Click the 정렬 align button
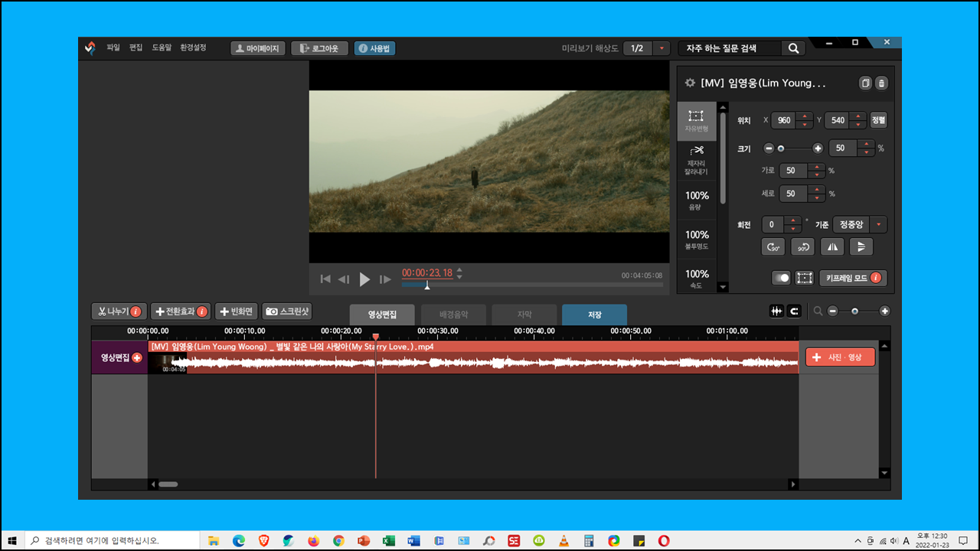This screenshot has width=980, height=551. point(879,120)
